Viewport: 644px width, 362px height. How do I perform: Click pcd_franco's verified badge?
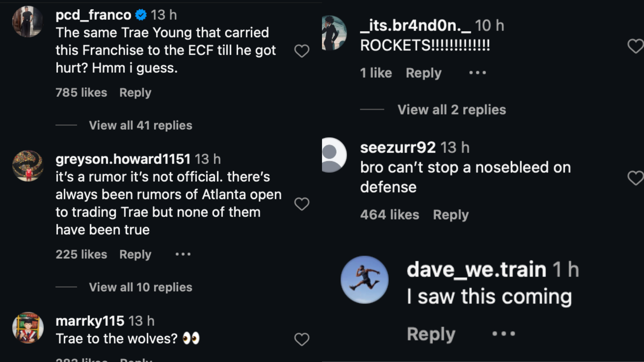pos(141,15)
